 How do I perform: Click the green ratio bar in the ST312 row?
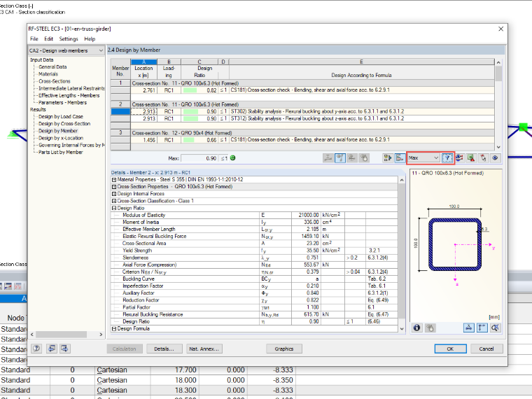point(190,119)
